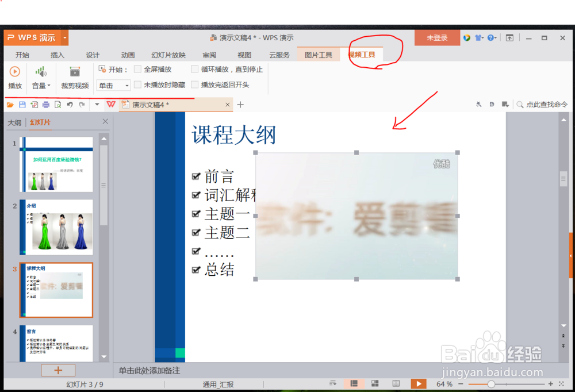Image resolution: width=575 pixels, height=392 pixels.
Task: Switch to slide sorter view in status bar
Action: 375,383
